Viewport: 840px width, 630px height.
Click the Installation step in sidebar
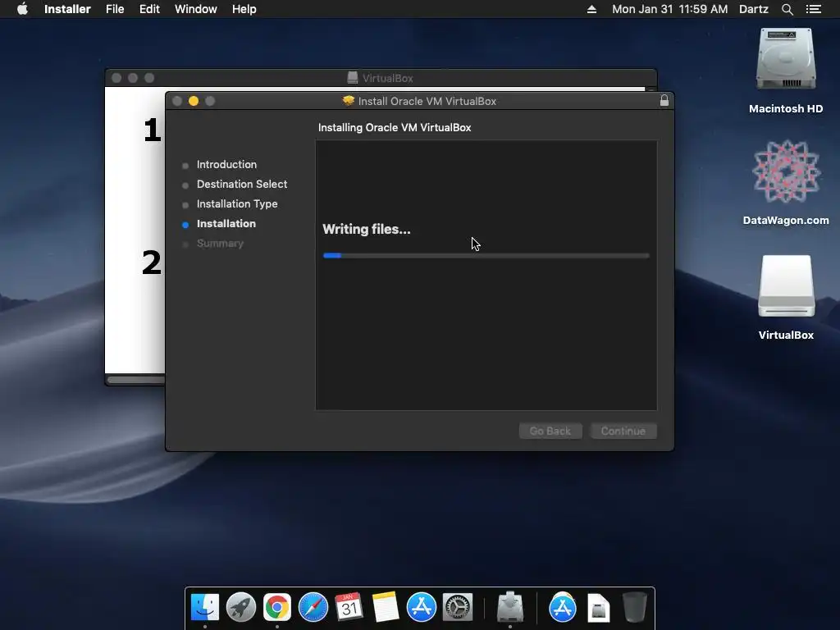click(226, 224)
